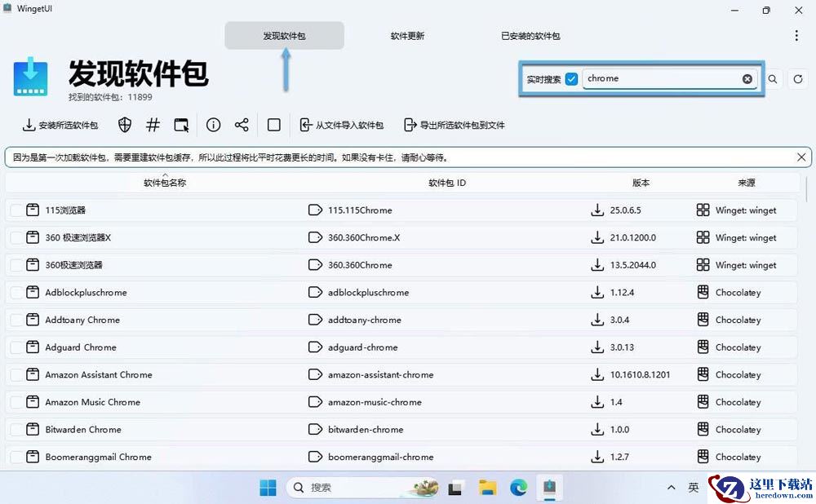
Task: Click tag icon beside bitwarden-chrome
Action: click(x=315, y=429)
